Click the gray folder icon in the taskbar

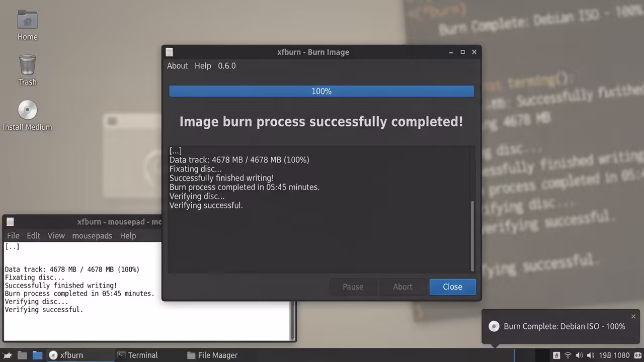[x=22, y=355]
